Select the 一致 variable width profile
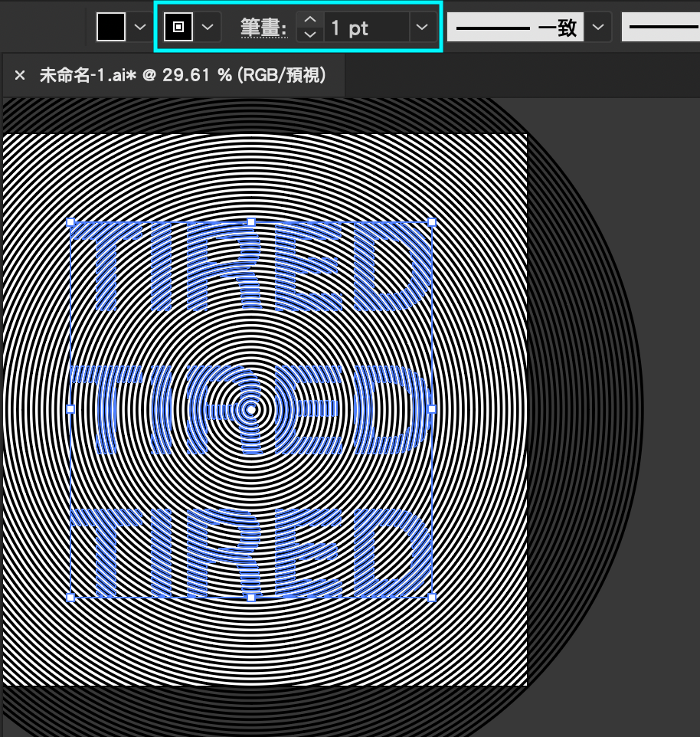Viewport: 700px width, 737px height. [515, 28]
